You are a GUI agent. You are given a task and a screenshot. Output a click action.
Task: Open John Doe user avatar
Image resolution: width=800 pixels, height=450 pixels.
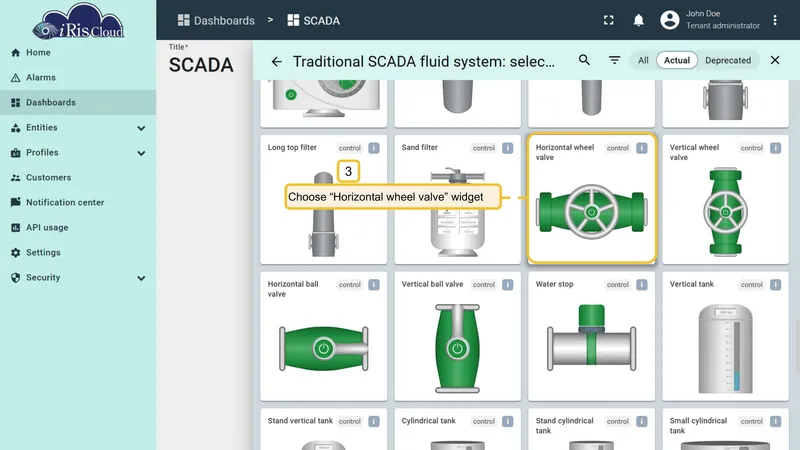coord(669,20)
